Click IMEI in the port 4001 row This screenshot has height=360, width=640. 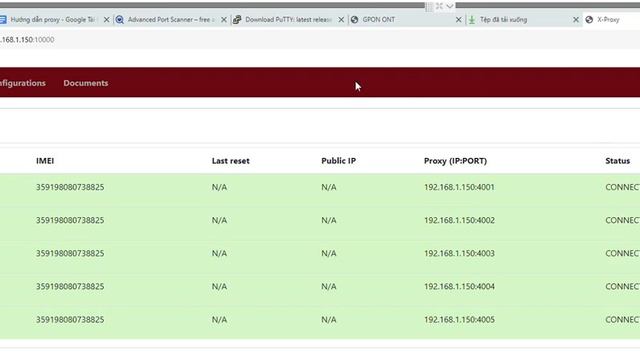coord(70,187)
